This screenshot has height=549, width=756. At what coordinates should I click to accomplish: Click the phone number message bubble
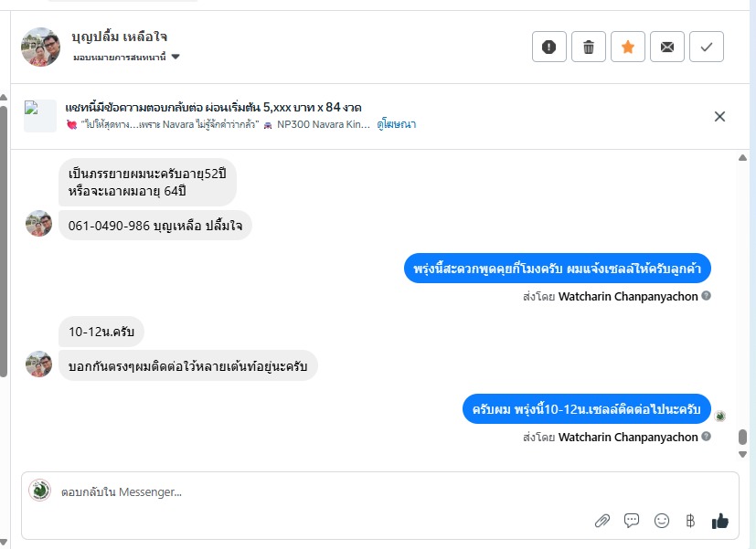click(155, 225)
